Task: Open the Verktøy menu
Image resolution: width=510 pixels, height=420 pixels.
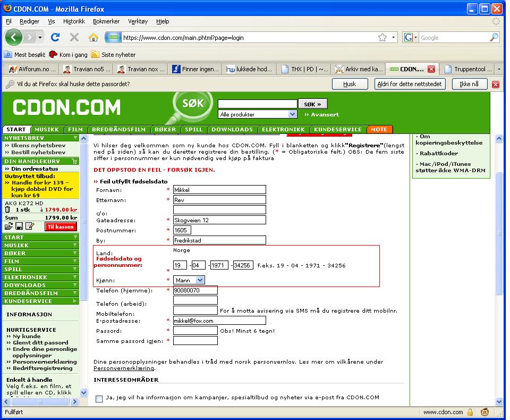Action: point(138,21)
